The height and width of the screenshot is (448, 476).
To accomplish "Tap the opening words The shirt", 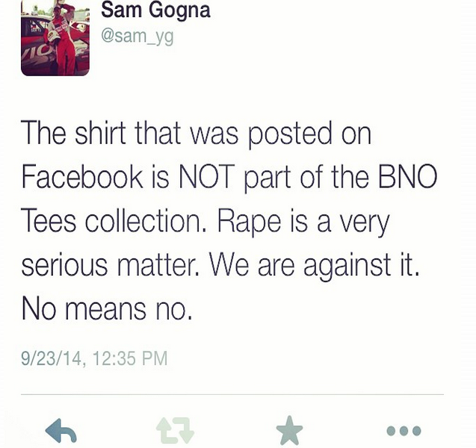I will click(73, 133).
